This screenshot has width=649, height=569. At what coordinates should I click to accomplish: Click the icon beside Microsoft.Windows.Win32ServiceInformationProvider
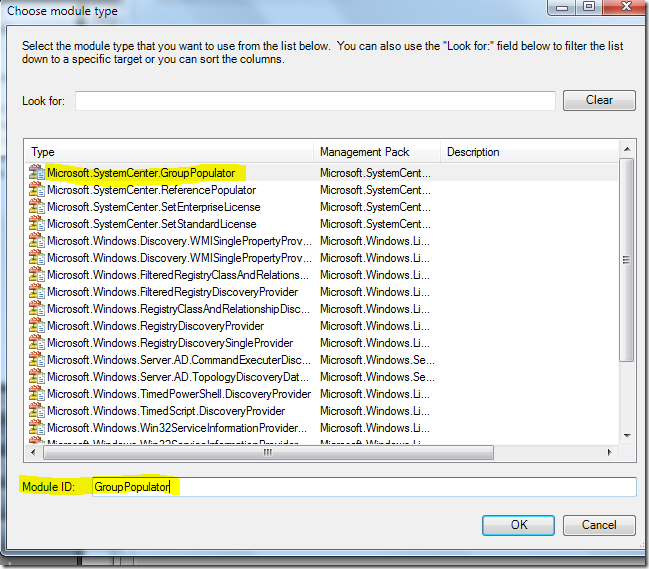[x=37, y=427]
